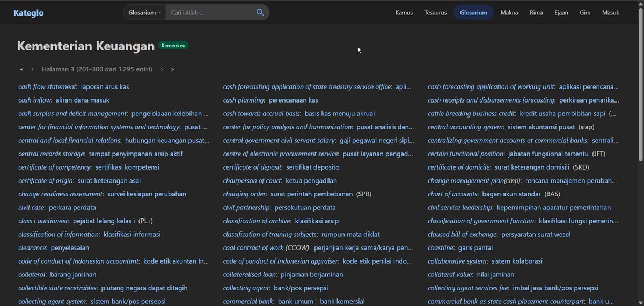Open the 'coastline' term
644x306 pixels.
[441, 247]
